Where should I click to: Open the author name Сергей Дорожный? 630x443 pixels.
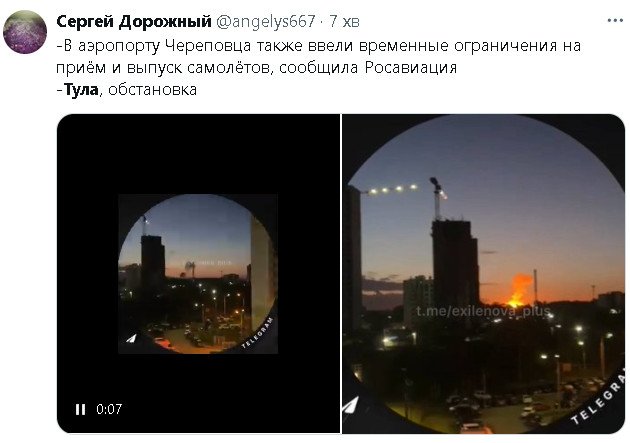coord(134,21)
